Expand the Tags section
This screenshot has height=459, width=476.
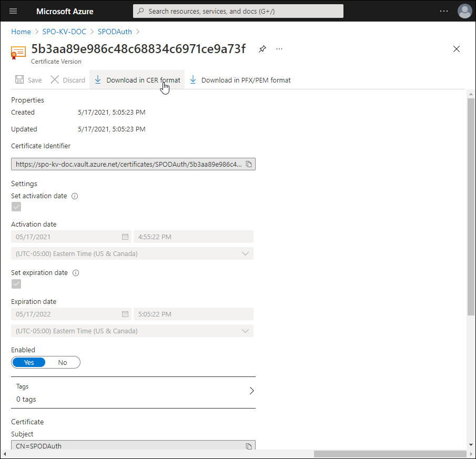[251, 391]
